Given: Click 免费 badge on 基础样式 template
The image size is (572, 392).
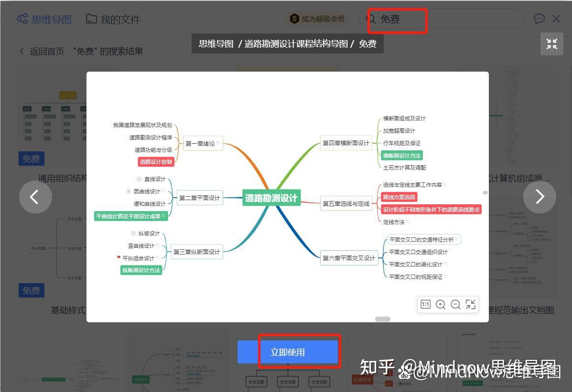Looking at the screenshot, I should point(32,291).
